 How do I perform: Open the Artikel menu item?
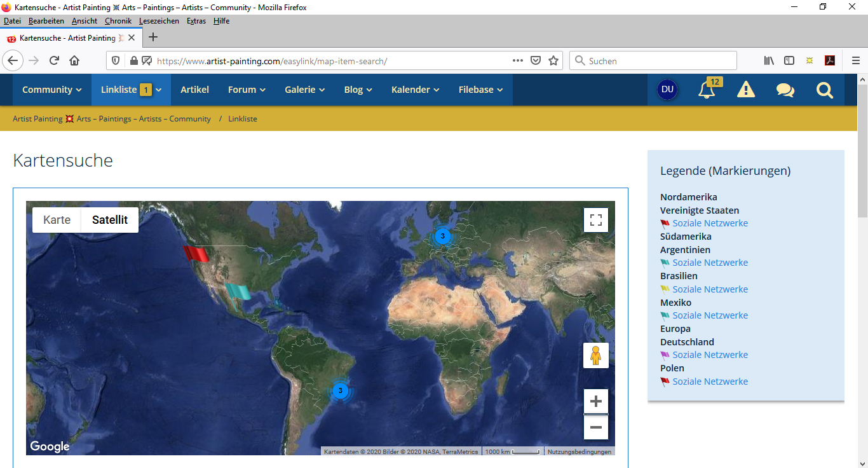pyautogui.click(x=194, y=90)
